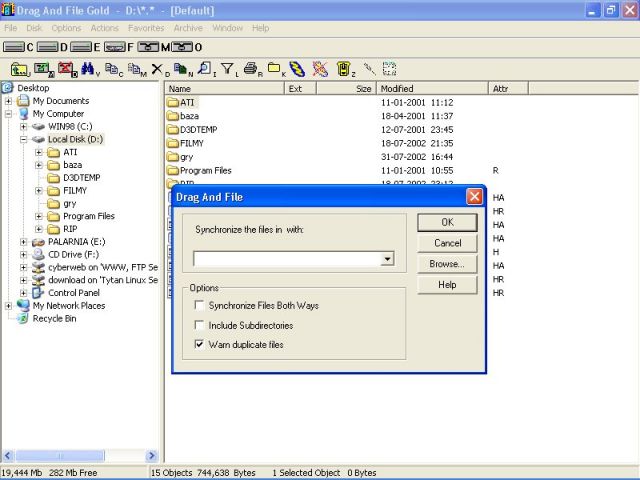Viewport: 640px width, 480px height.
Task: Expand WIN98 (C:) tree node
Action: coord(23,127)
